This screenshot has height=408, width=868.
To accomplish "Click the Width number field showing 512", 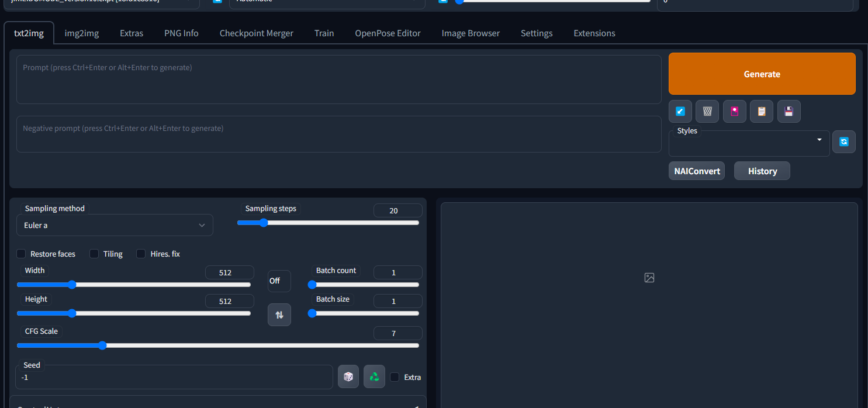I will pos(230,272).
